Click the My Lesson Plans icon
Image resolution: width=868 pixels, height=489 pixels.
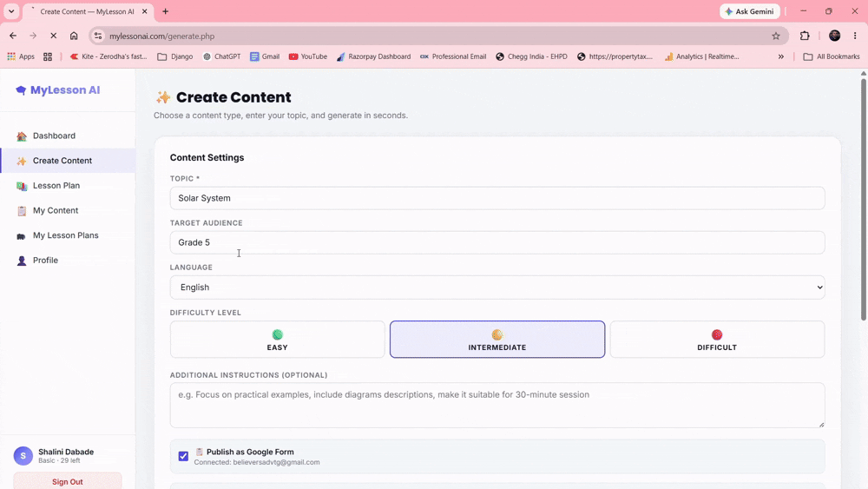(x=21, y=236)
